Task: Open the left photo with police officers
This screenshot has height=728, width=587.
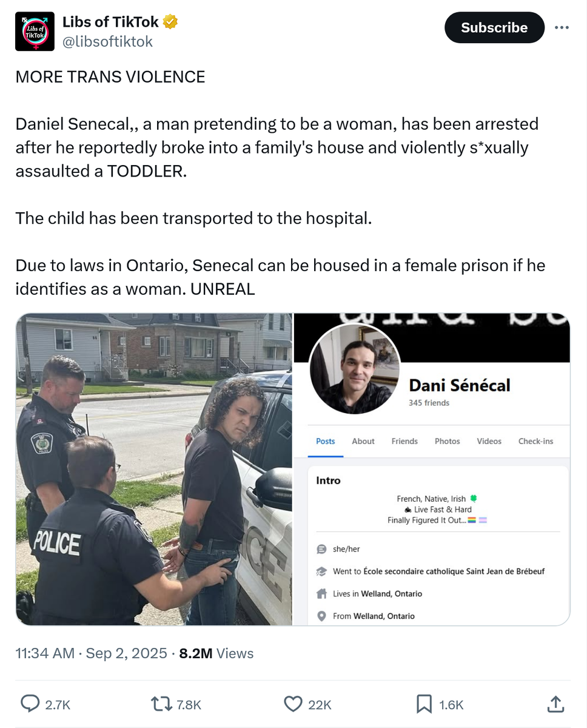Action: click(154, 469)
